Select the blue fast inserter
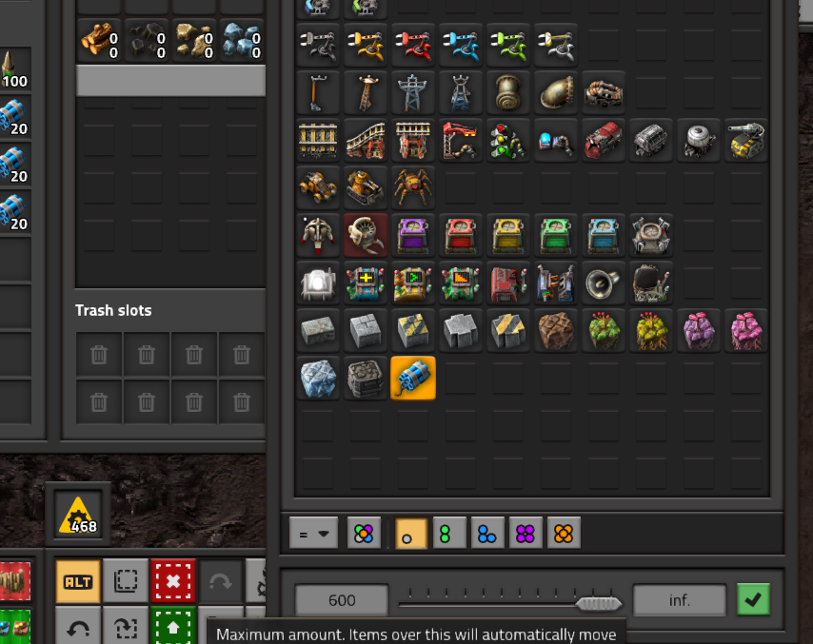813x644 pixels. point(461,45)
